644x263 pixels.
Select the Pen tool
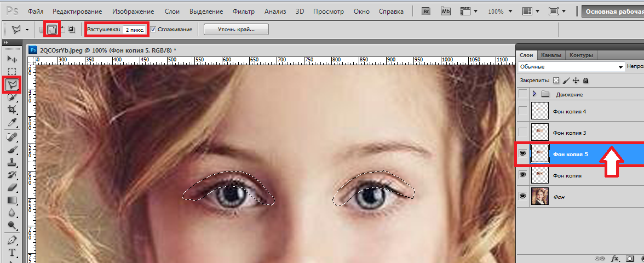tap(12, 239)
